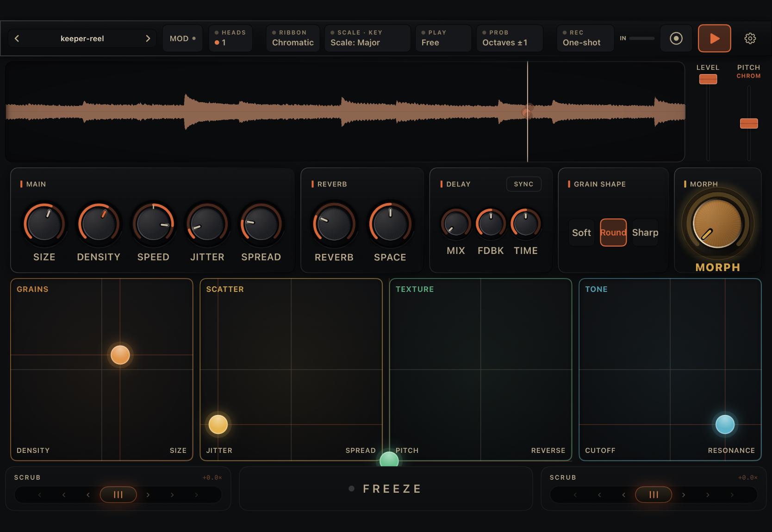772x532 pixels.
Task: Click the delay MIX knob
Action: click(456, 224)
